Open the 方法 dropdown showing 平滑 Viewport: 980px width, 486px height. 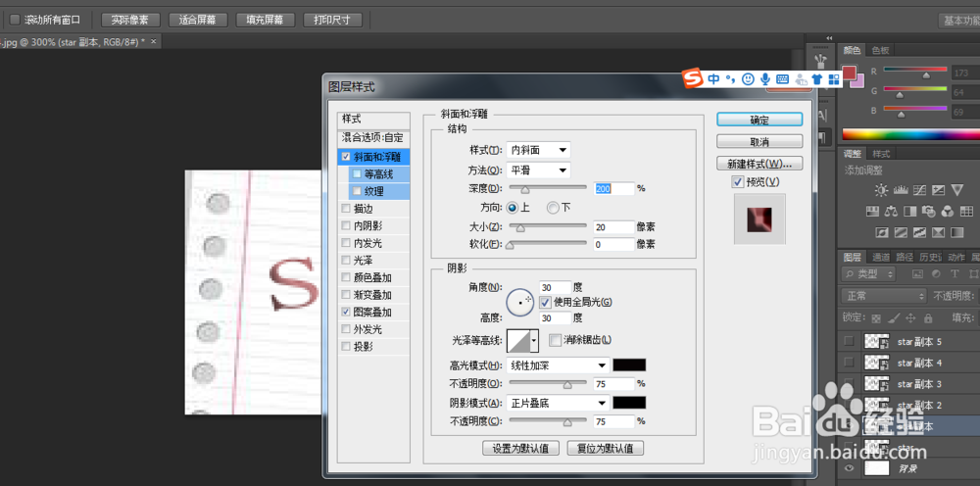tap(537, 170)
